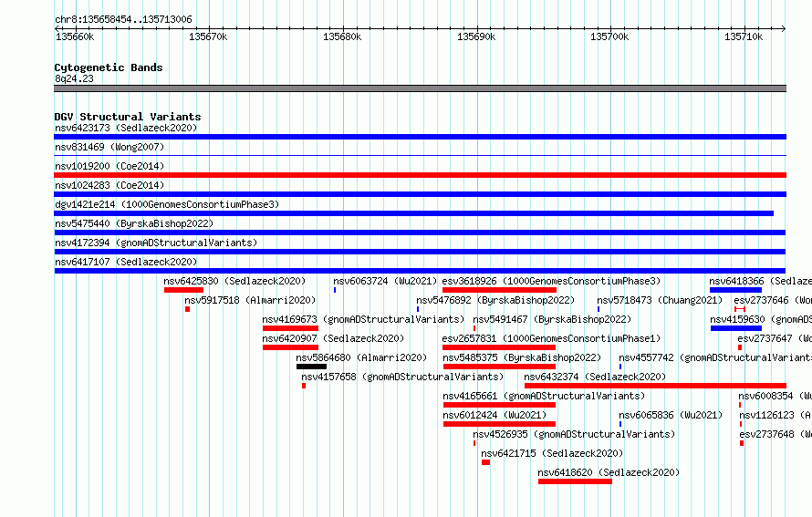Screen dimensions: 812x517
Task: Open nsv4159630 variant label
Action: 761,319
